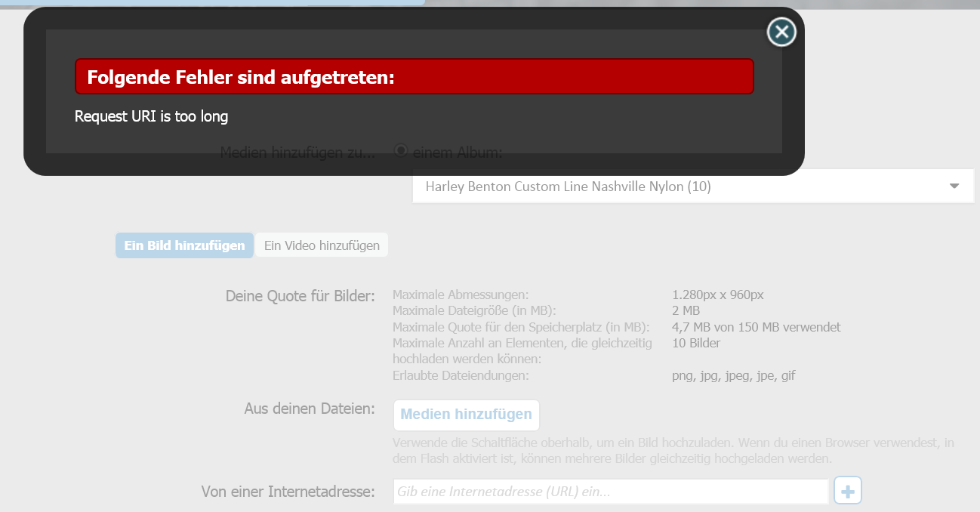980x512 pixels.
Task: Open the Harley Benton album dropdown
Action: 693,186
